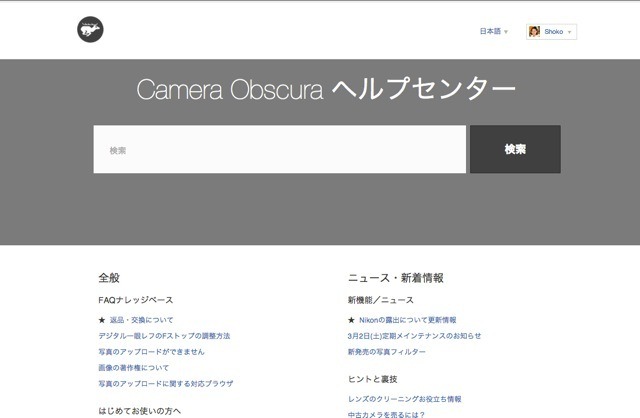Open 3月2日(土)定期メインテナンスのお知らせ article
The width and height of the screenshot is (640, 418).
[x=414, y=336]
